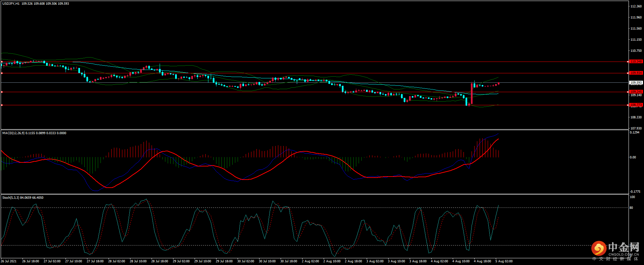Click the 26 Jul 2021 time axis label
Viewport: 644px width, 265px height.
click(x=9, y=261)
